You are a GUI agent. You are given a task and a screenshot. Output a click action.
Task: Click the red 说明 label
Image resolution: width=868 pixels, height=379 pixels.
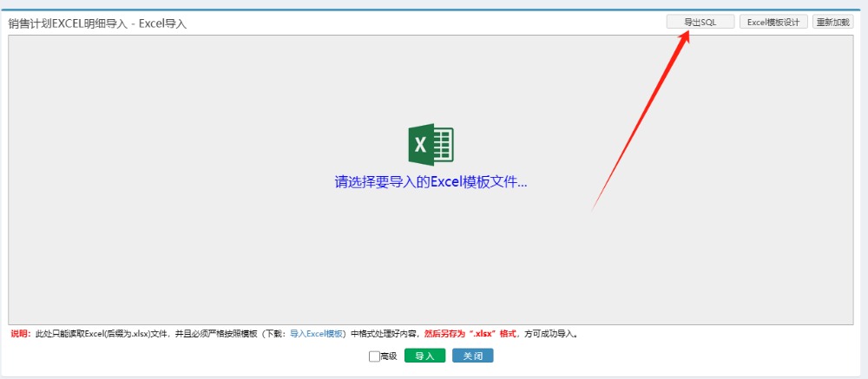click(x=21, y=334)
